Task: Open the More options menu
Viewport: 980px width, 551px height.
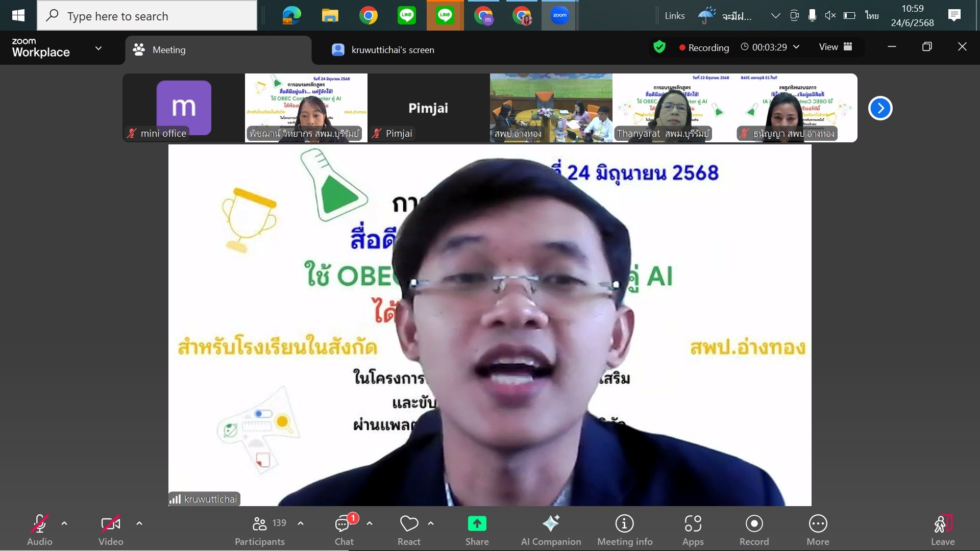Action: [818, 531]
